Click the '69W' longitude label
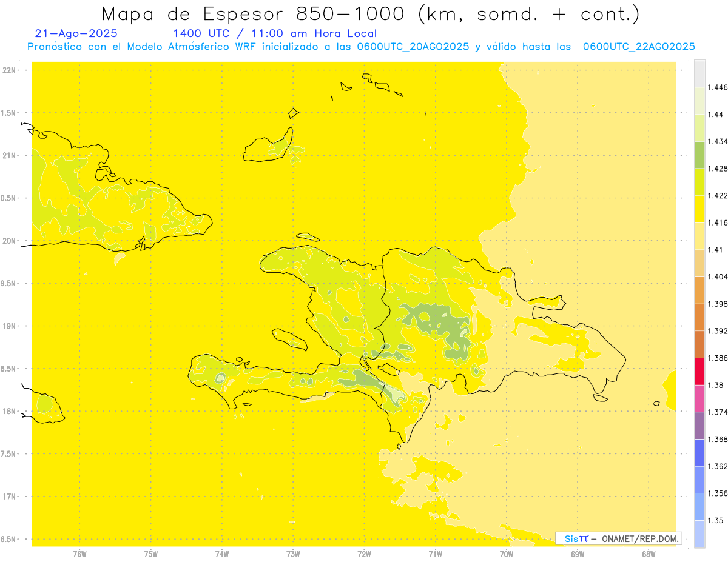Image resolution: width=728 pixels, height=562 pixels. click(578, 554)
